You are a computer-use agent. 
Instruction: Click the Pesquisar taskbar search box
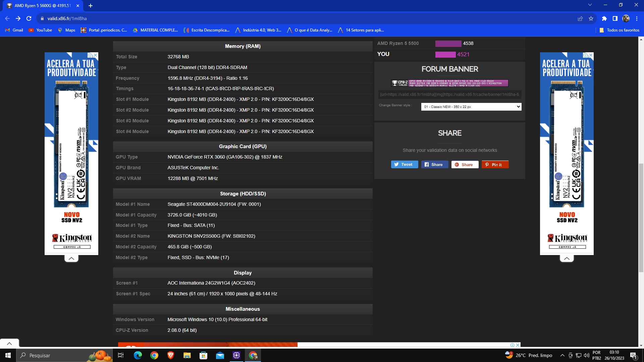point(64,355)
